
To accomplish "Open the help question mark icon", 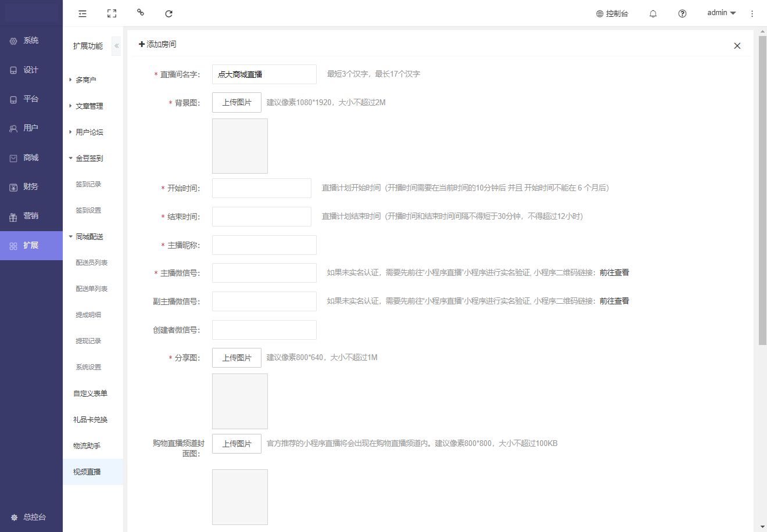I will (682, 13).
